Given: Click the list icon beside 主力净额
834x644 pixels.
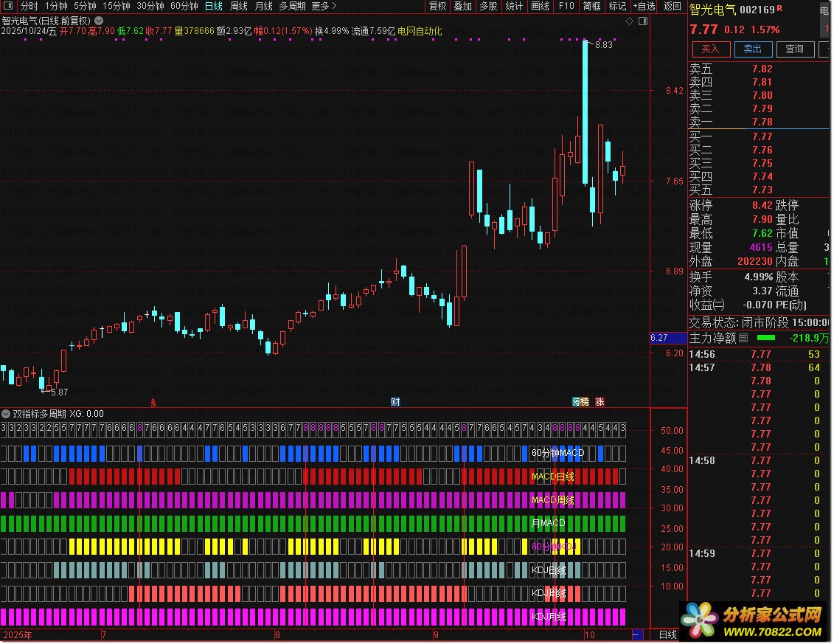Looking at the screenshot, I should (743, 337).
